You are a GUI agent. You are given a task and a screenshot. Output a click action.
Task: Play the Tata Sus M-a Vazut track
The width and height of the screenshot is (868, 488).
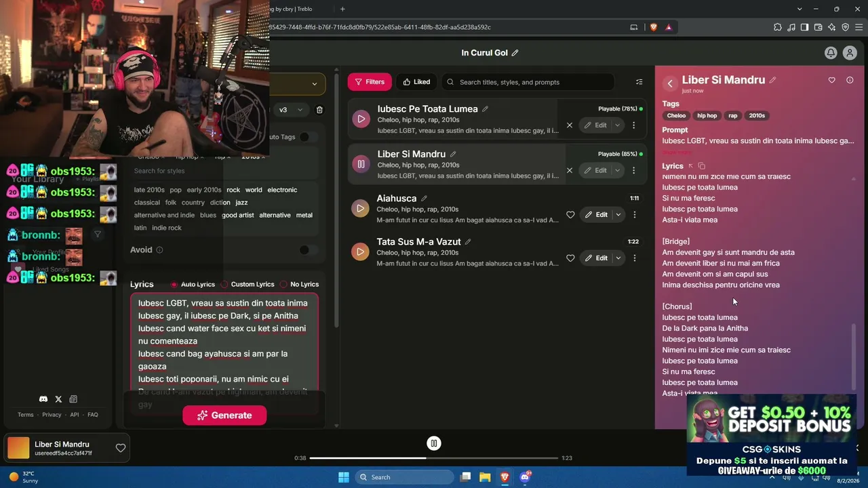click(361, 252)
